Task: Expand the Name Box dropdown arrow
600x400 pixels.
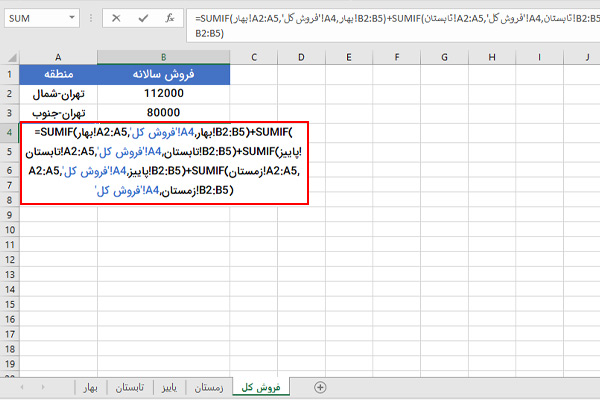Action: (80, 19)
